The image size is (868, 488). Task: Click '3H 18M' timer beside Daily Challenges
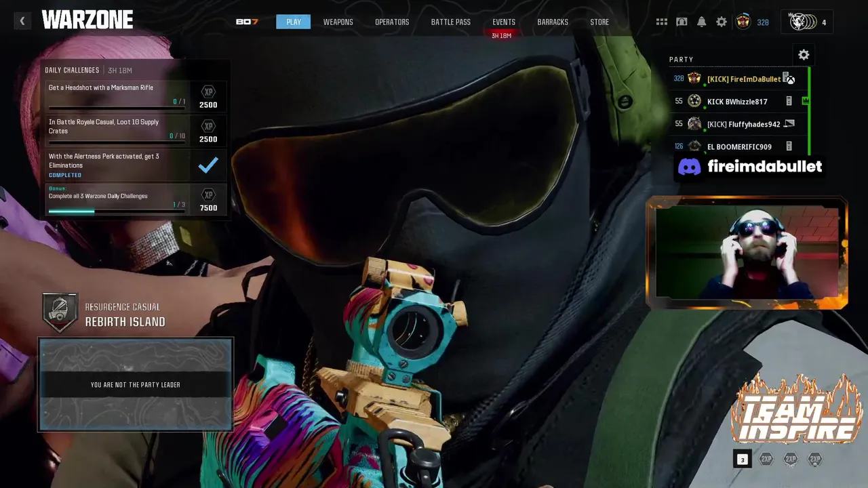pyautogui.click(x=120, y=70)
